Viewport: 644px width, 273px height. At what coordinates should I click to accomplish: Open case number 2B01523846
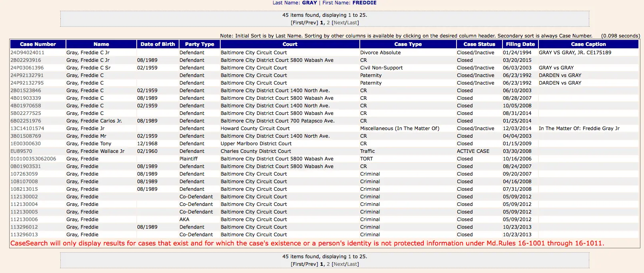coord(26,91)
